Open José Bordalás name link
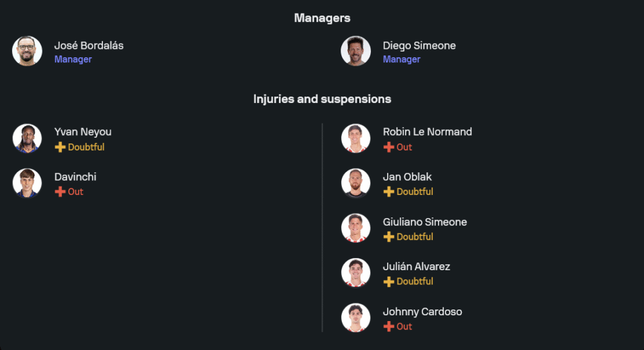This screenshot has width=644, height=350. pyautogui.click(x=89, y=46)
